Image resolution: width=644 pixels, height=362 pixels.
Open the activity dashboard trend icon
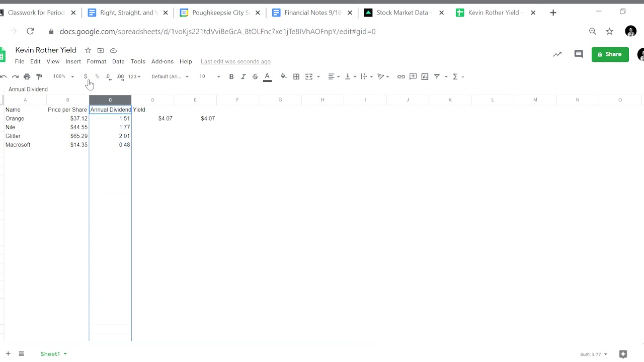tap(557, 54)
